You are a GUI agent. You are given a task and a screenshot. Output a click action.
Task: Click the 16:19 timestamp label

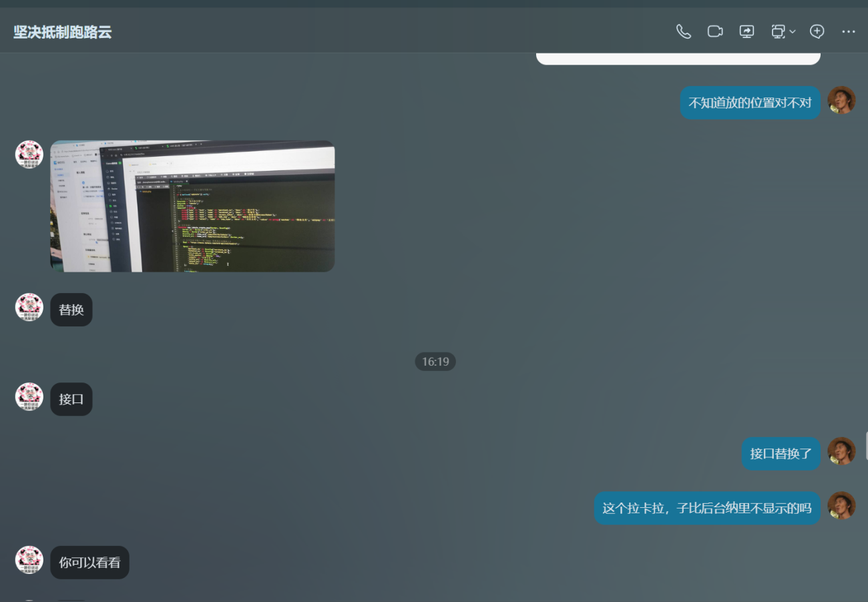435,362
